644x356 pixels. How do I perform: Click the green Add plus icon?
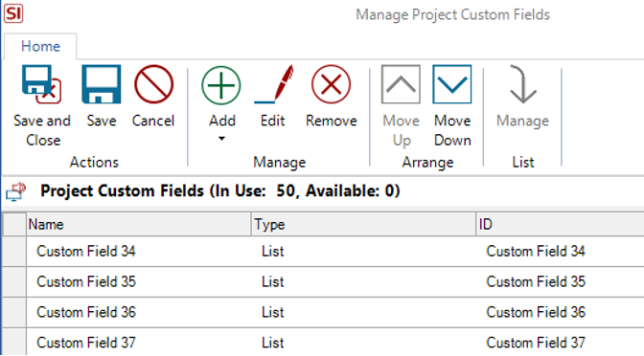click(x=221, y=85)
